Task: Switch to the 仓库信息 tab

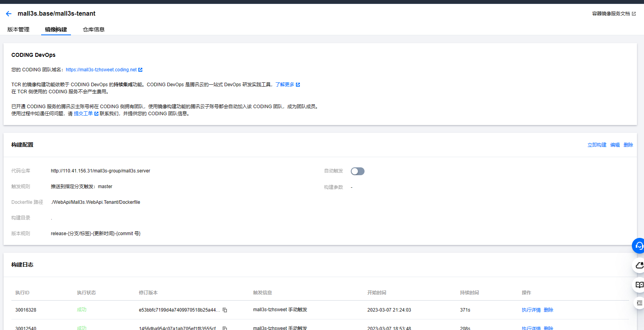Action: point(94,29)
